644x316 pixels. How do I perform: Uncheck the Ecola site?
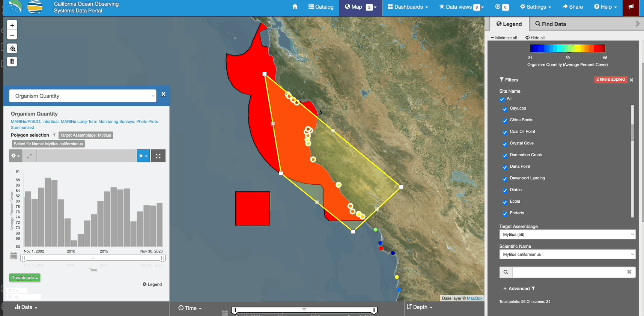pos(505,202)
